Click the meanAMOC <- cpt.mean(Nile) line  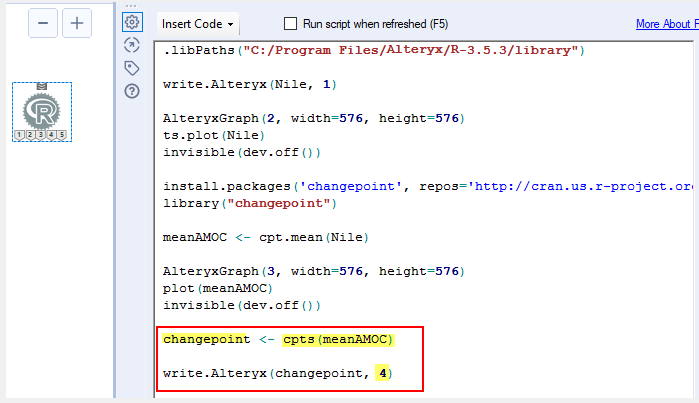click(x=266, y=237)
